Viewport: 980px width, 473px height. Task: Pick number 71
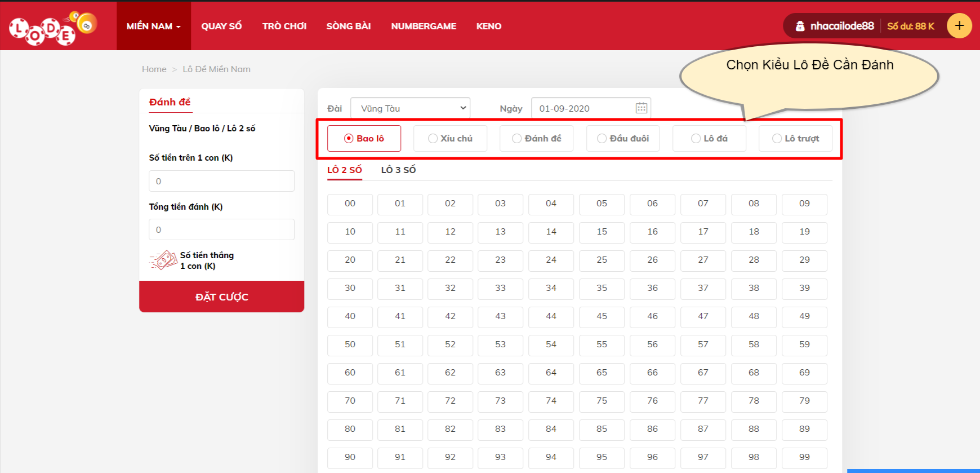point(400,401)
